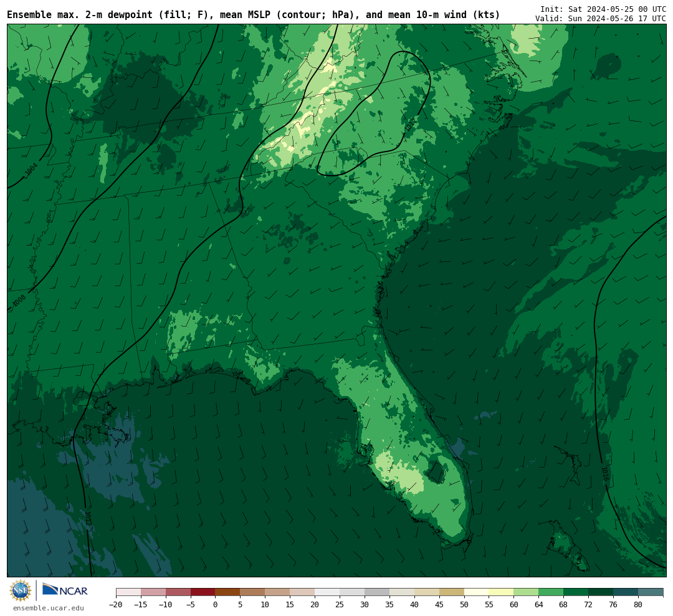Screen dimensions: 673x616
Task: Click the -10 colorbar tick label
Action: 166,605
